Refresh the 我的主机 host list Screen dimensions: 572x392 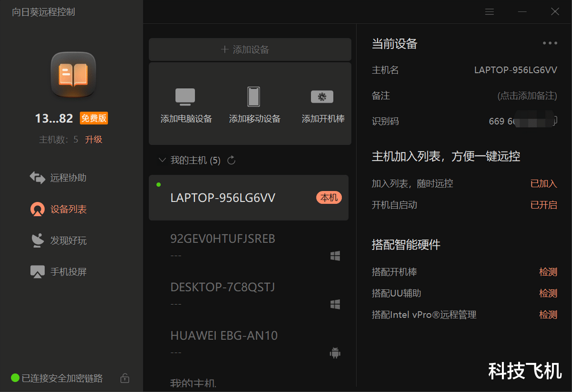coord(232,161)
